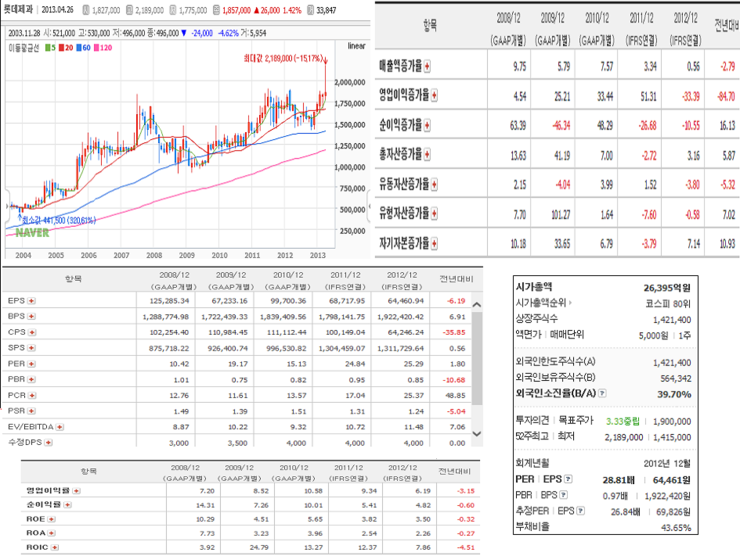The height and width of the screenshot is (556, 740).
Task: Toggle the 20-day moving average legend
Action: [x=66, y=48]
